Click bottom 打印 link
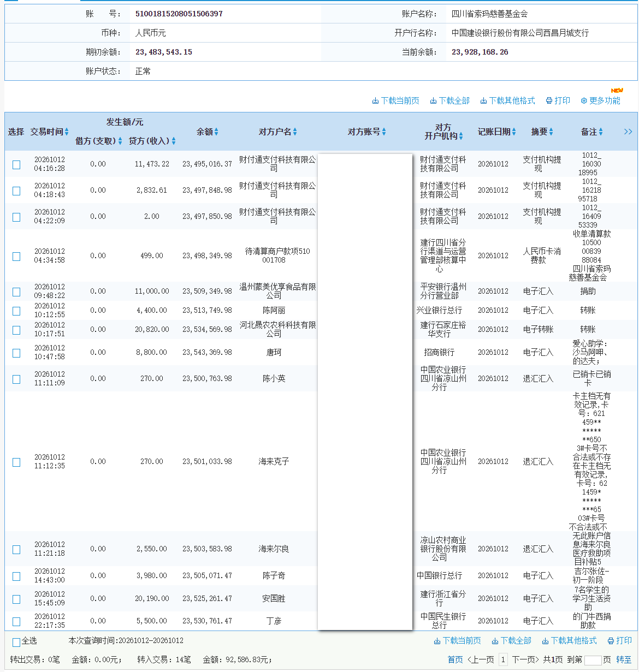The width and height of the screenshot is (639, 672). 620,640
